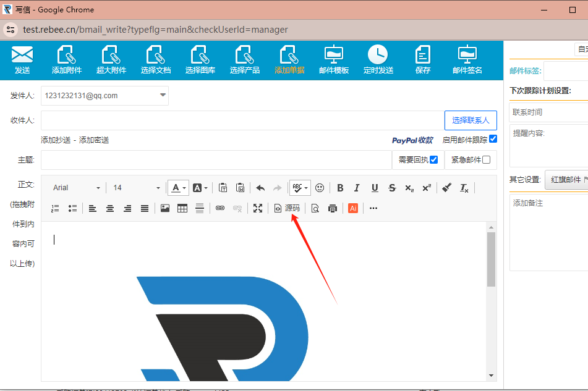Screen dimensions: 588x391
Task: Click the 发送 send mail icon
Action: click(22, 59)
